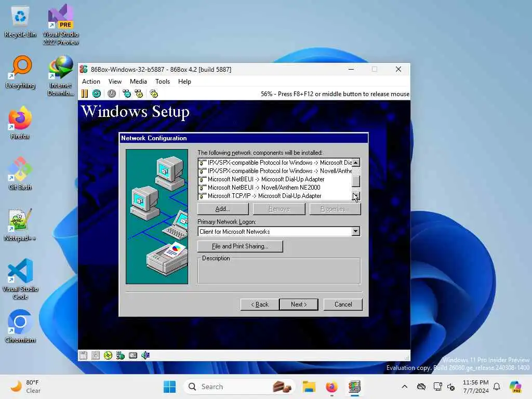Open the Action menu
This screenshot has height=399, width=532.
91,82
